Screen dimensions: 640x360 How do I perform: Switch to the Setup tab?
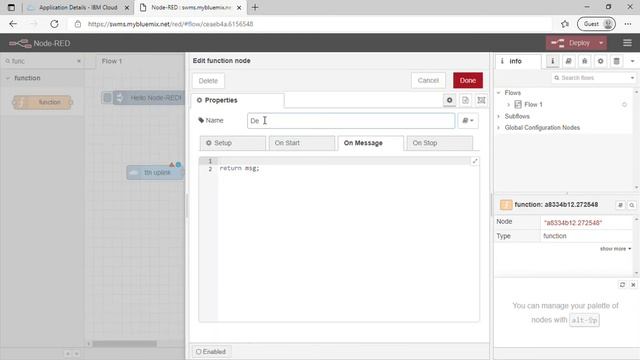tap(233, 143)
